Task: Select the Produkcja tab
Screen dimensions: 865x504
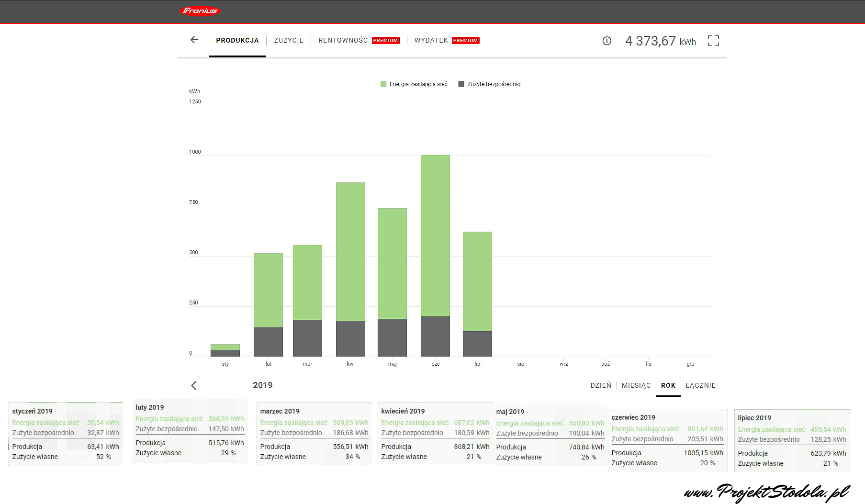Action: (237, 41)
